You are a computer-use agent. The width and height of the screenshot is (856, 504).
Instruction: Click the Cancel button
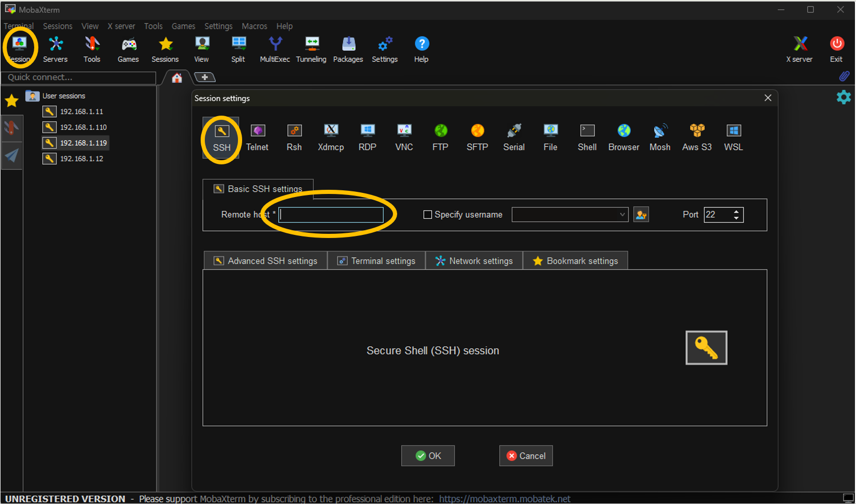click(x=526, y=456)
